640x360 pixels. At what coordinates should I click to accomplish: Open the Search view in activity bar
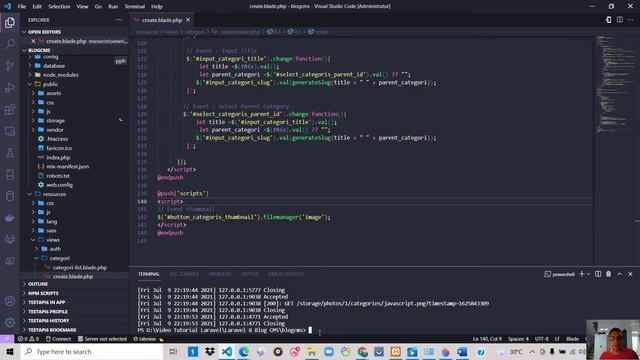point(10,44)
